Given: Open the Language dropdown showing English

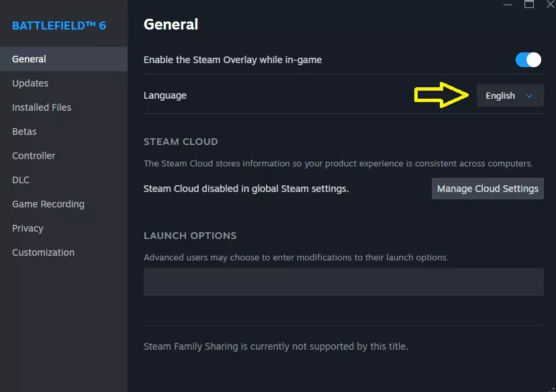Looking at the screenshot, I should (x=510, y=95).
